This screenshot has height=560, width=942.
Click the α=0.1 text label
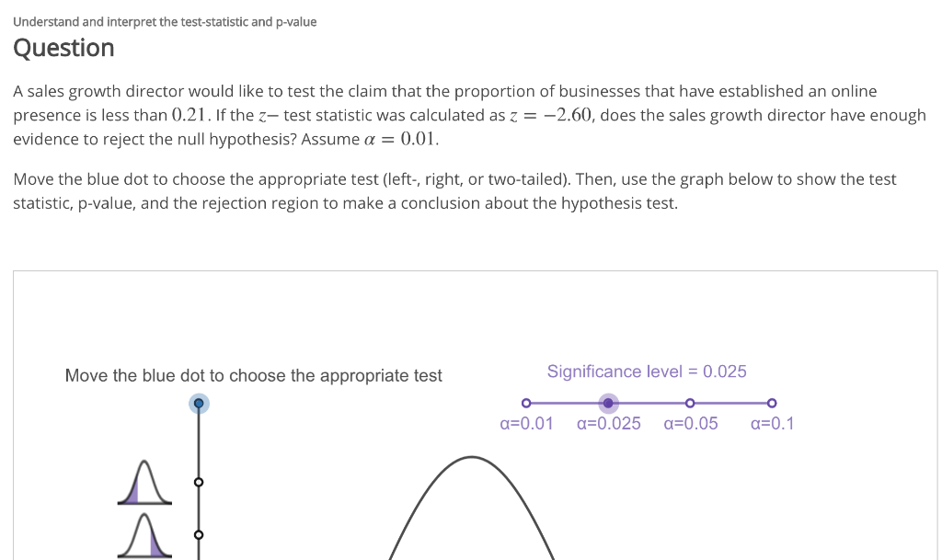(x=772, y=424)
